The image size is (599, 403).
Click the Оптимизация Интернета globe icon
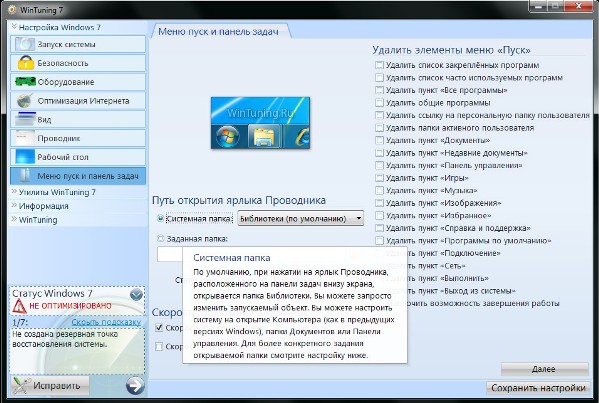point(24,100)
